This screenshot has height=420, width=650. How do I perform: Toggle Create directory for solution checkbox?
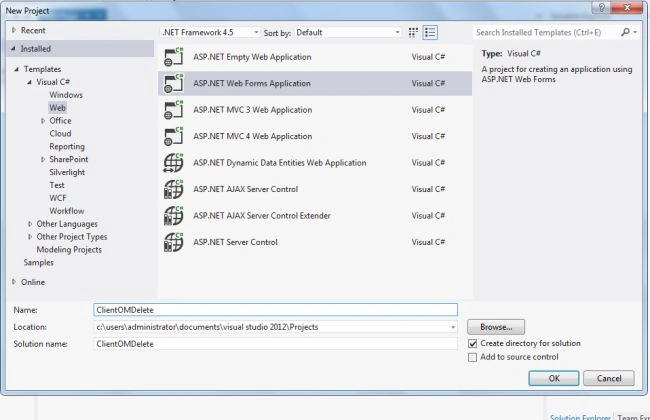point(472,344)
